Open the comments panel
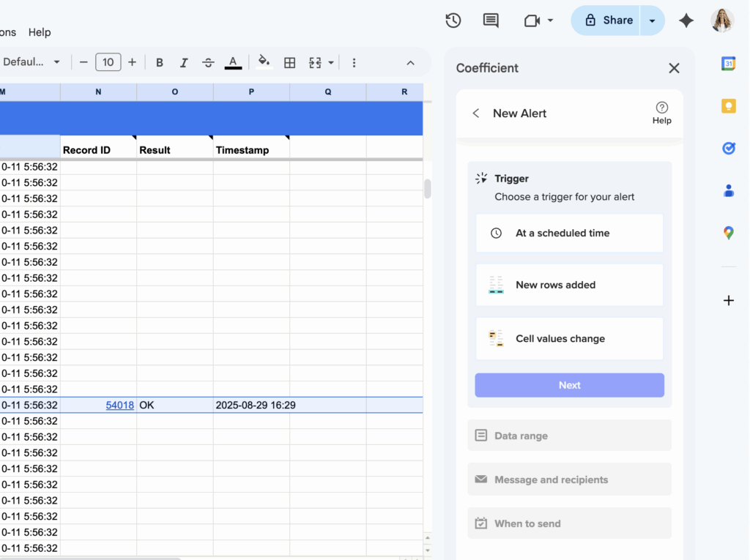The image size is (750, 560). click(490, 20)
